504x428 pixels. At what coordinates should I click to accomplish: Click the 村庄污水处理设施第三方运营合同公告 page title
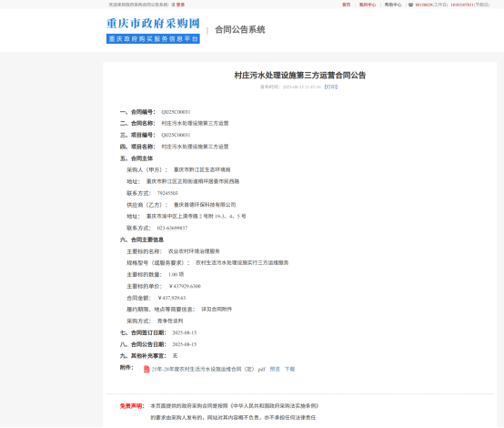pos(300,76)
